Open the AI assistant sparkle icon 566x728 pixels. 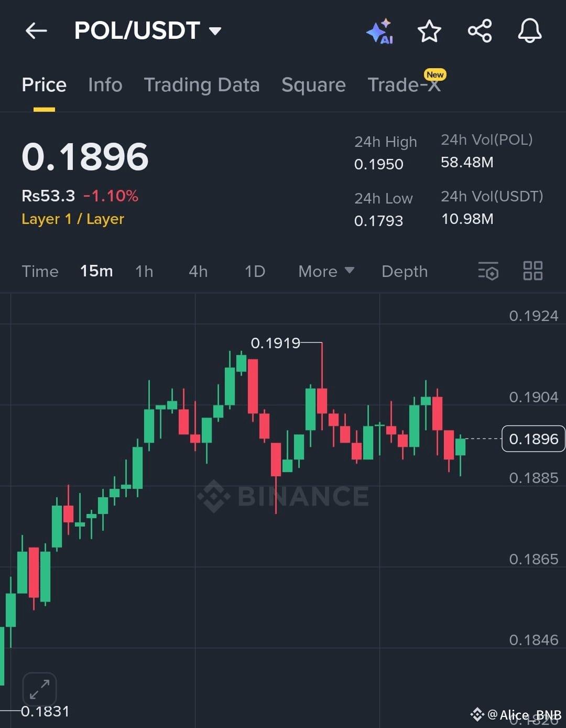point(380,31)
